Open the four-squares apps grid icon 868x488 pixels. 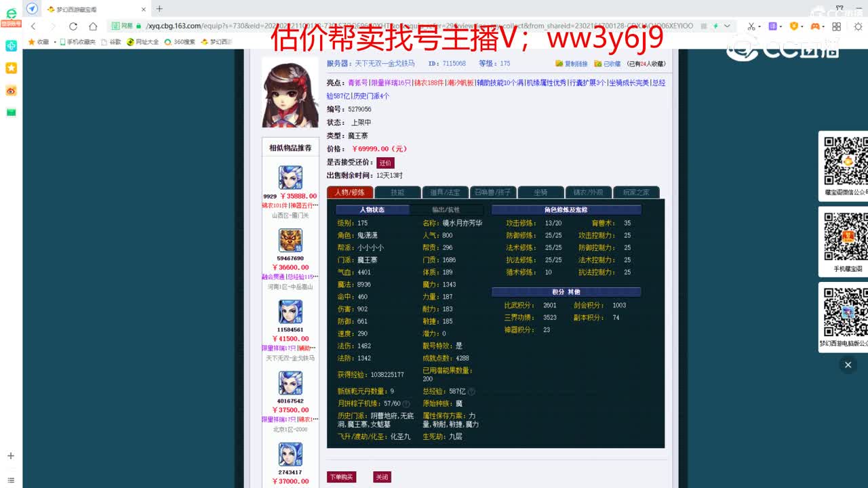coord(836,26)
